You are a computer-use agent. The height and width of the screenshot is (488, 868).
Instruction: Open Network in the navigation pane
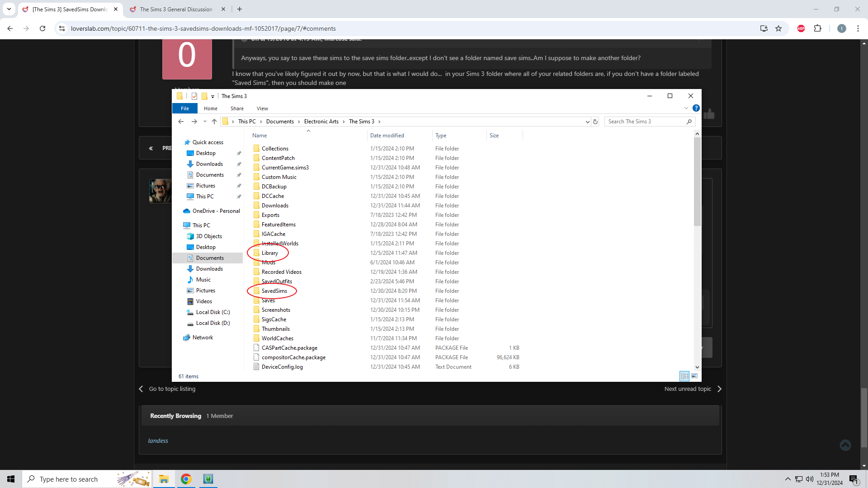(203, 338)
